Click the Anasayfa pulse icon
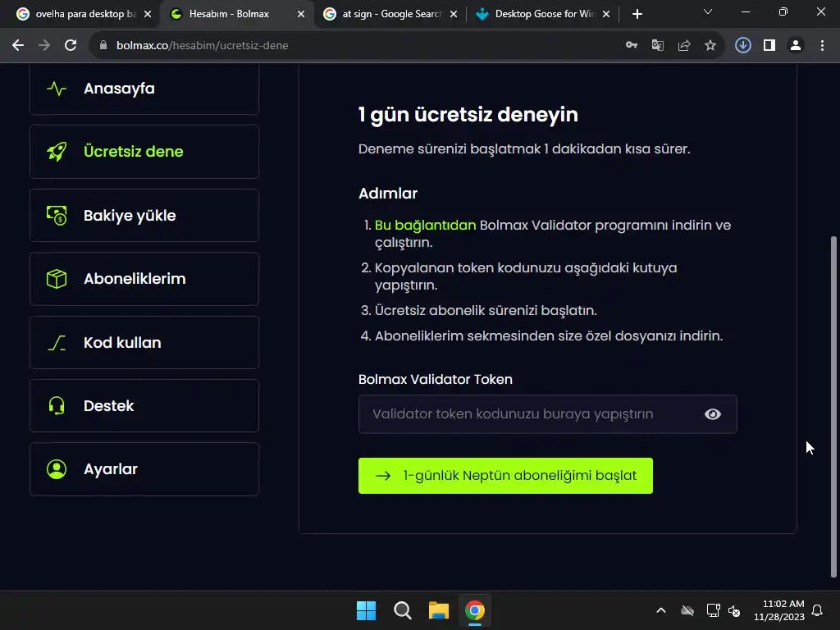 pos(57,89)
